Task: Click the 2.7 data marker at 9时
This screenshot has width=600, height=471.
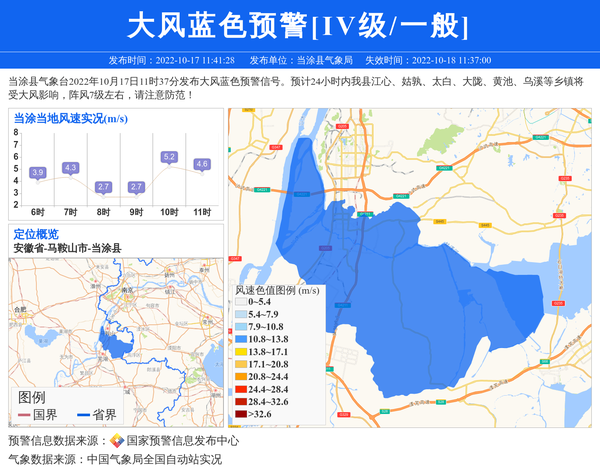Action: [136, 187]
